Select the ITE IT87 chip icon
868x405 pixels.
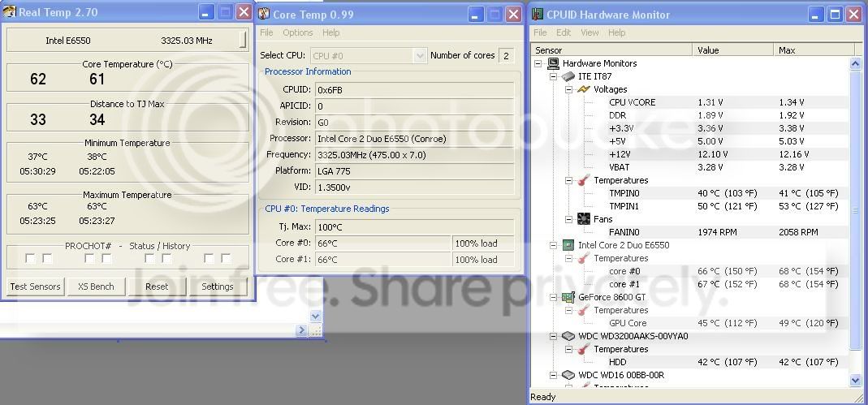[x=568, y=76]
